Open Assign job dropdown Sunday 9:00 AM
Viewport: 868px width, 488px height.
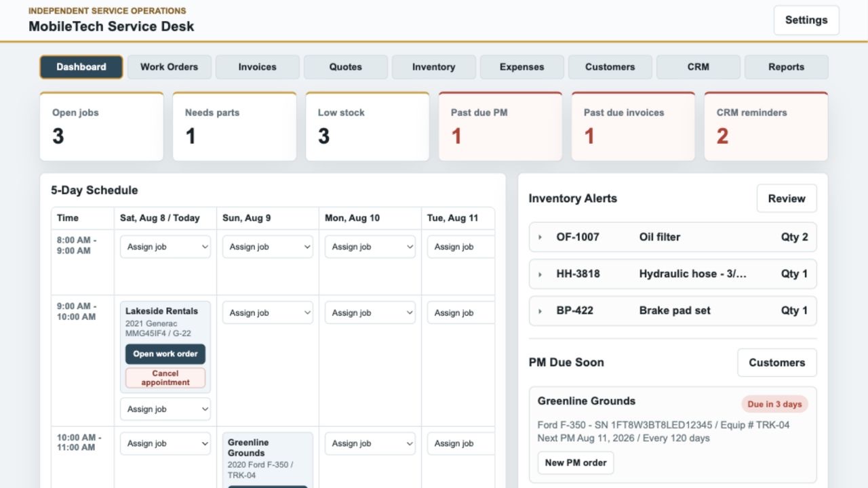coord(268,312)
